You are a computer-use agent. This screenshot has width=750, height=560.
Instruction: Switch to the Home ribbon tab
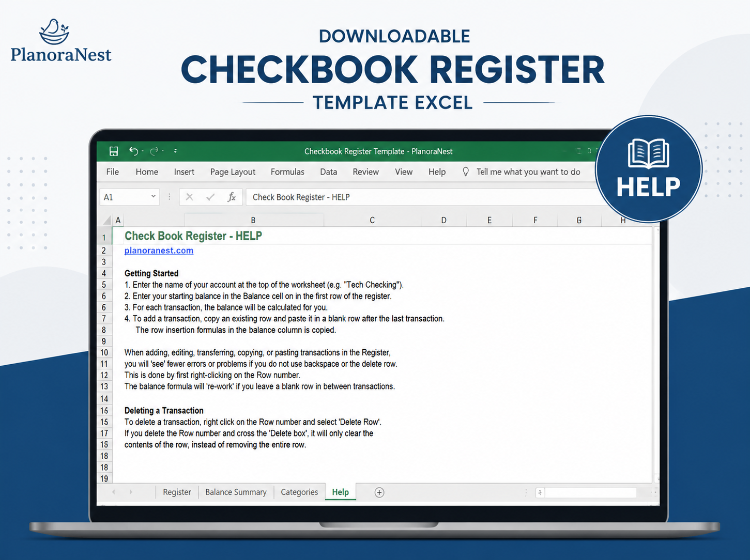147,172
